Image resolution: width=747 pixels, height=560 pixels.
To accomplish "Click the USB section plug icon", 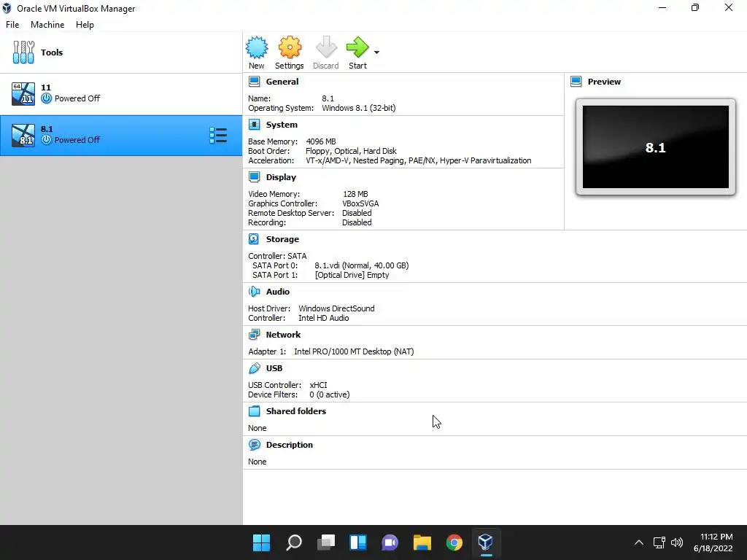I will pos(255,368).
